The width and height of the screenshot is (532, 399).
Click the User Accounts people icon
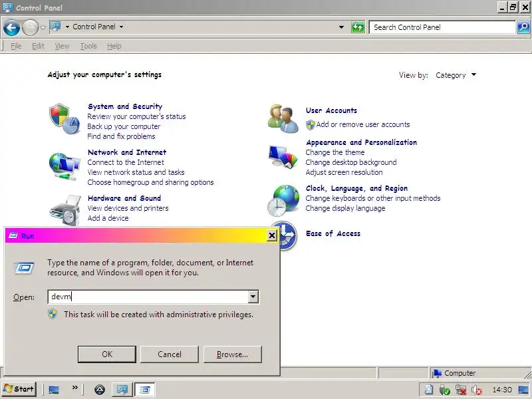283,118
